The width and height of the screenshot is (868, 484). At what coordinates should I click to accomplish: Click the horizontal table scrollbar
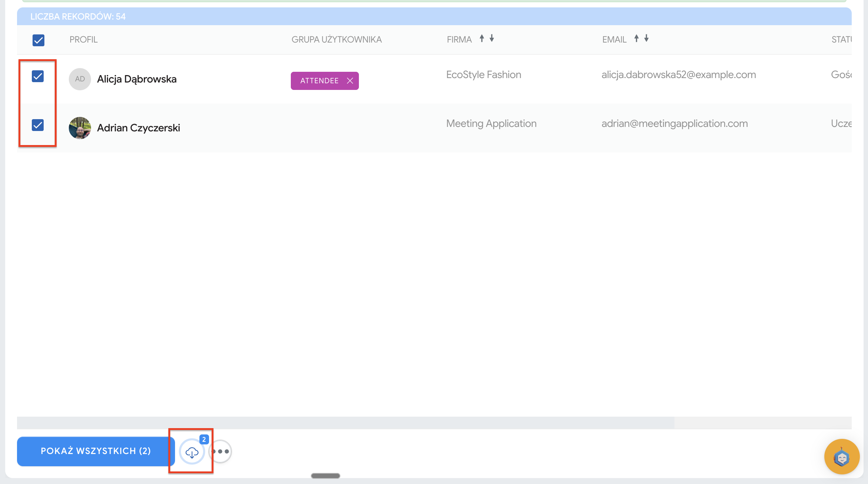pos(346,423)
